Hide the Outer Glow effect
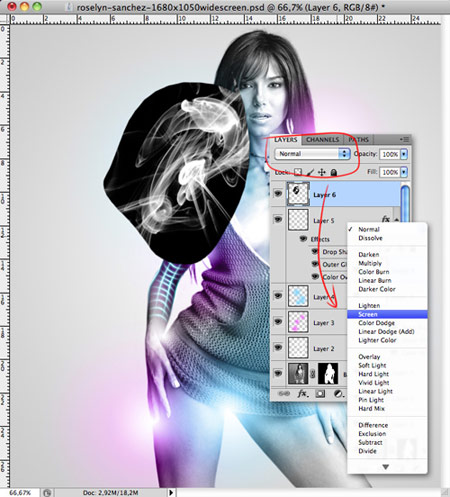This screenshot has height=497, width=450. (x=315, y=264)
